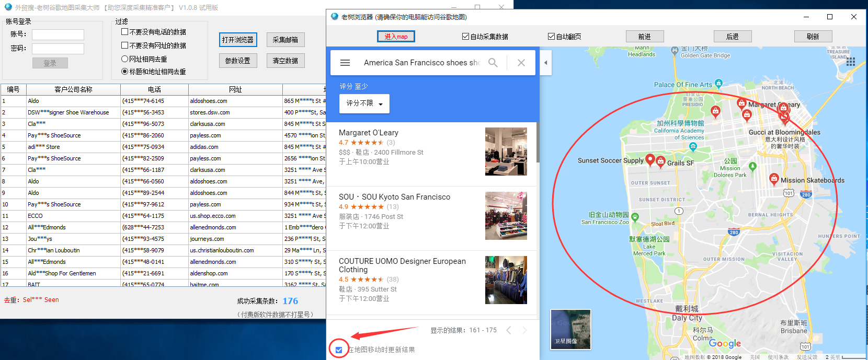Select 'journeys.com' website cell
The width and height of the screenshot is (868, 360).
(x=235, y=239)
